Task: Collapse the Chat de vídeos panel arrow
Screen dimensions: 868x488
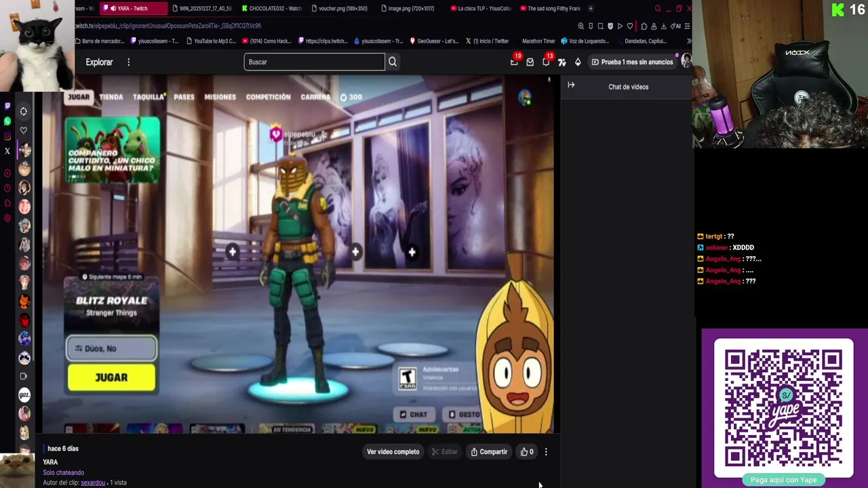Action: coord(571,85)
